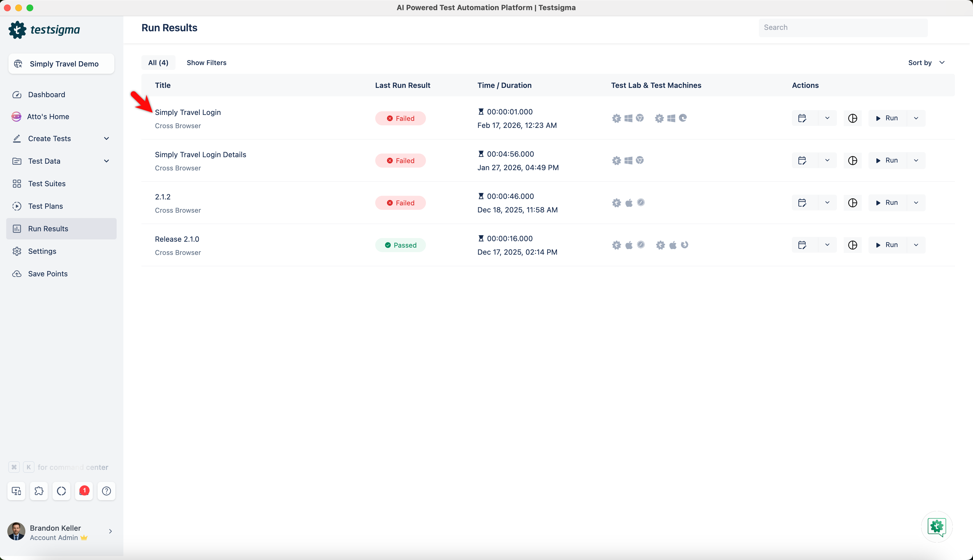Click the Search input field
973x560 pixels.
(x=843, y=27)
